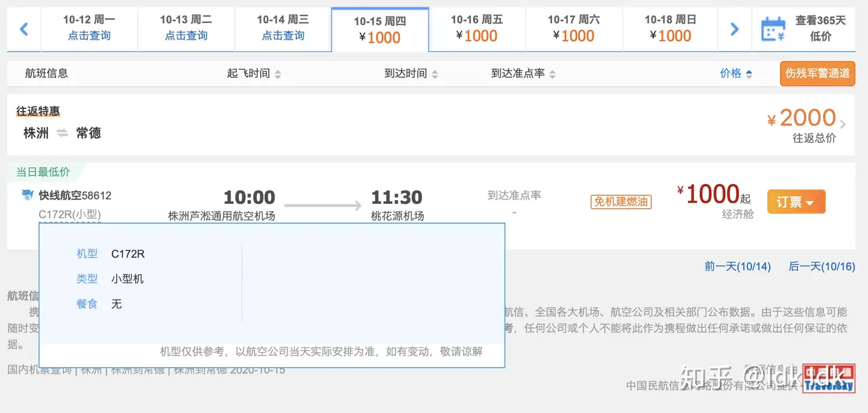Click arrival time 11:30
Viewport: 868px width, 413px height.
pyautogui.click(x=397, y=197)
